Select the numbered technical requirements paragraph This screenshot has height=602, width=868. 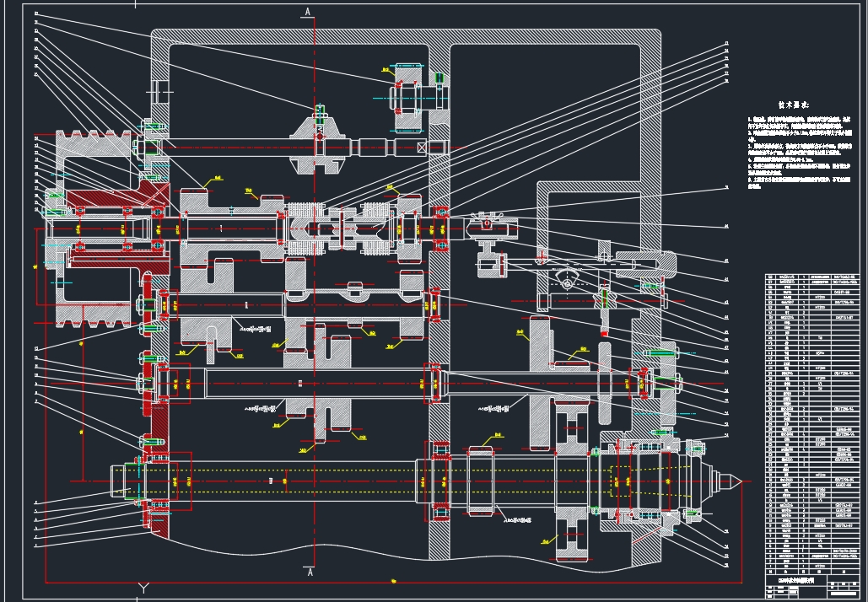coord(800,152)
